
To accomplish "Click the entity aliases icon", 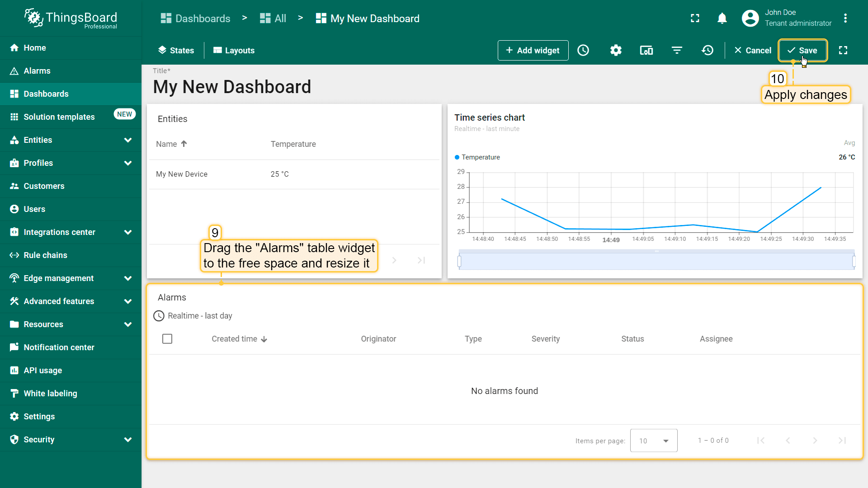I will click(x=646, y=50).
